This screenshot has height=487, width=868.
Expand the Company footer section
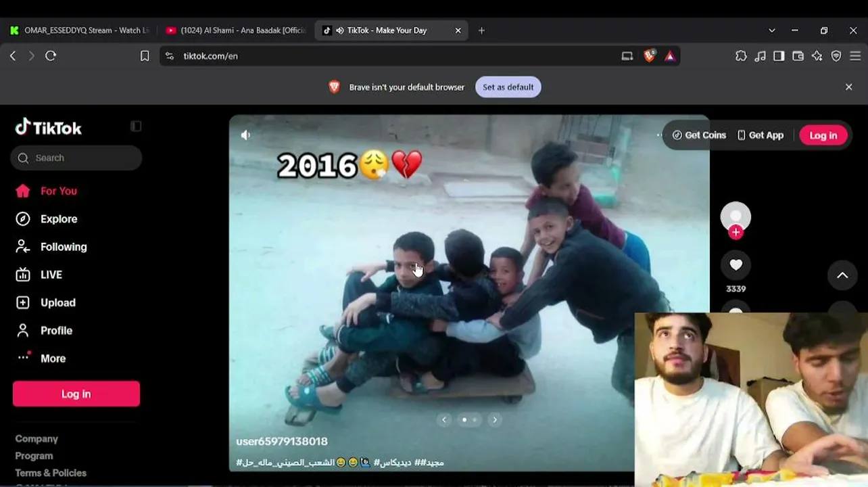click(x=37, y=439)
